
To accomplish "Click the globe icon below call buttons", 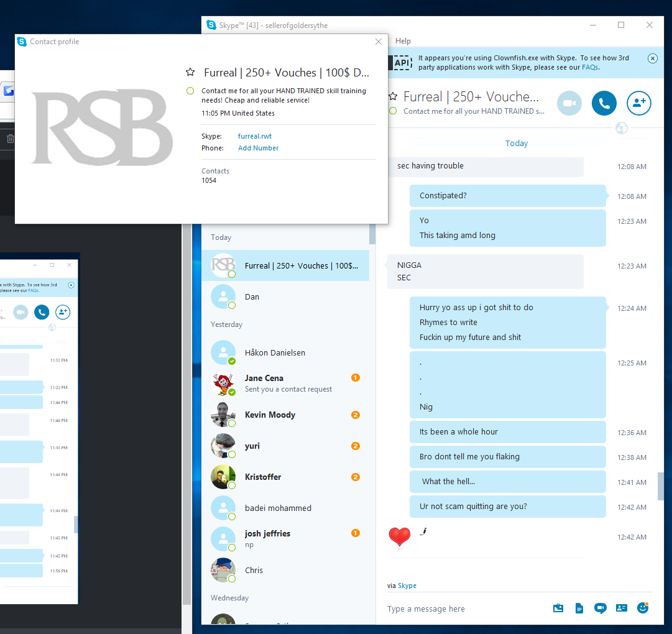I will (622, 127).
